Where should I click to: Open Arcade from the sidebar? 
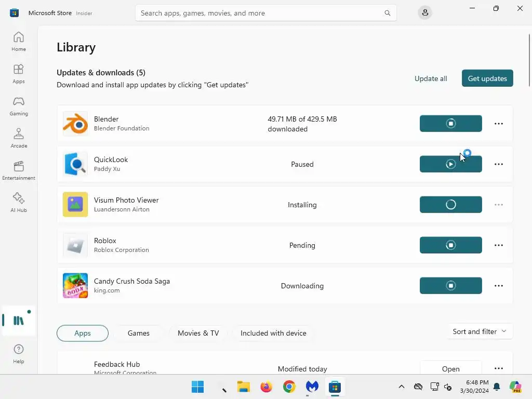19,138
